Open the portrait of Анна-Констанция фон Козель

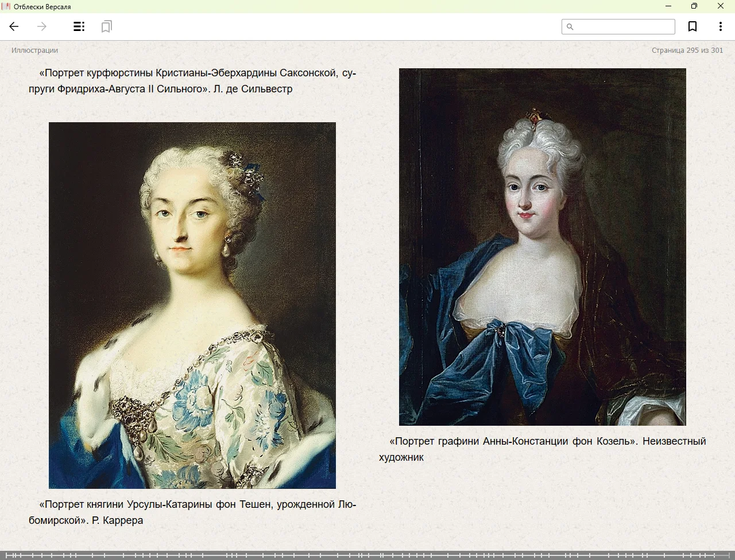(x=542, y=247)
